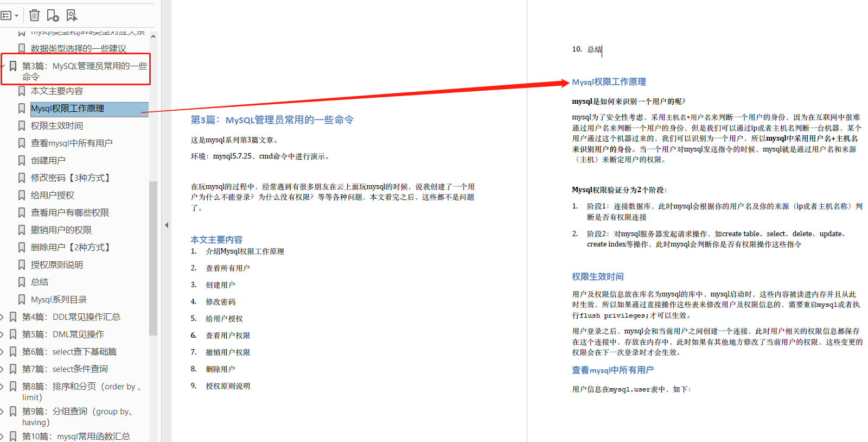Open bookmark 第4篇：DDL常见操作汇总
Image resolution: width=868 pixels, height=442 pixels.
(x=71, y=317)
